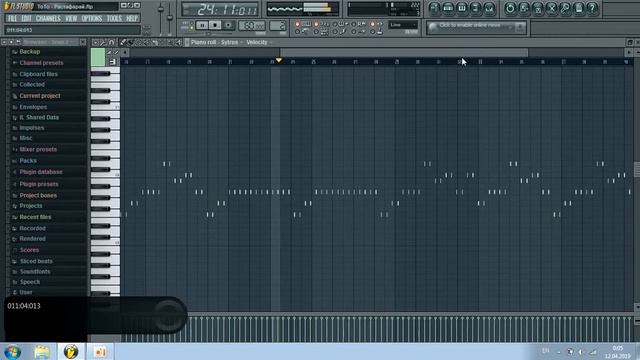640x360 pixels.
Task: Show the step sequencer icon
Action: point(448,8)
